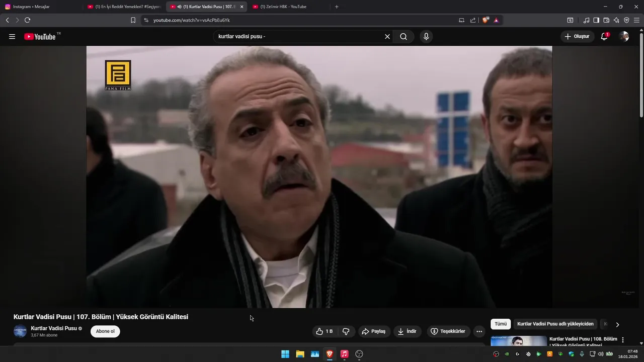The width and height of the screenshot is (644, 362).
Task: Start voice search with the microphone
Action: tap(426, 37)
